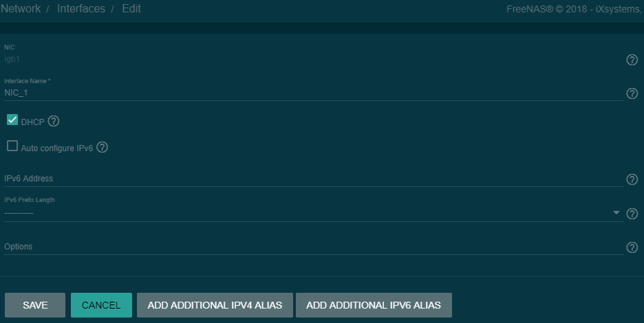Uncheck the DHCP checkbox
The image size is (644, 323).
(12, 120)
